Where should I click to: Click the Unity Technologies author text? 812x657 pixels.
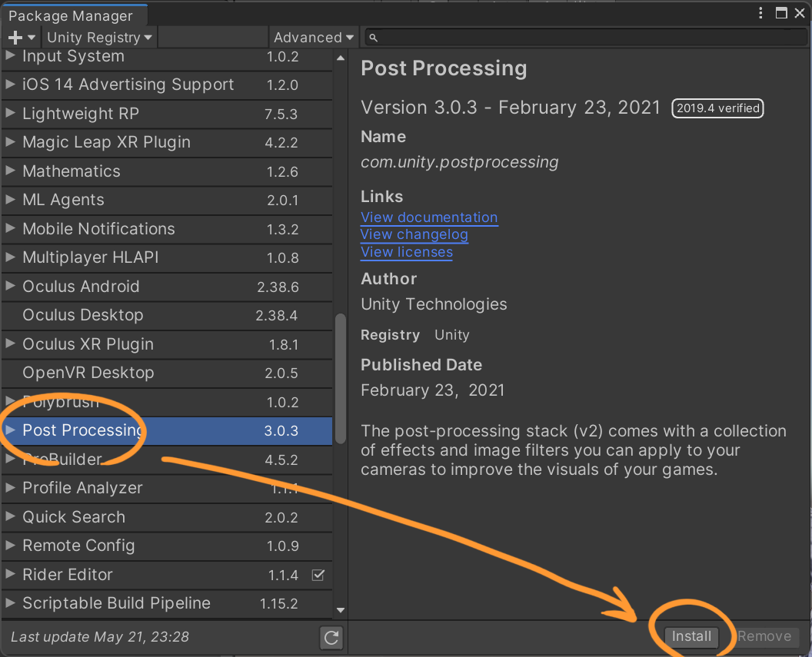pos(434,304)
